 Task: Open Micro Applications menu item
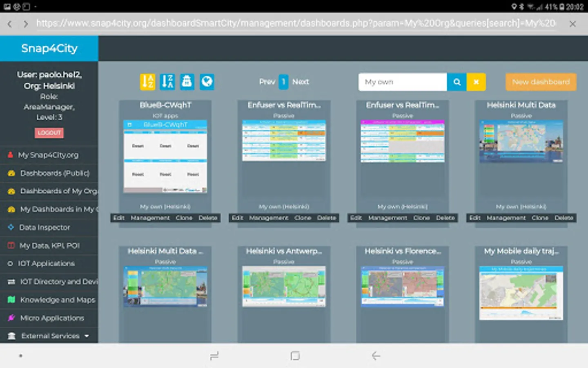49,318
